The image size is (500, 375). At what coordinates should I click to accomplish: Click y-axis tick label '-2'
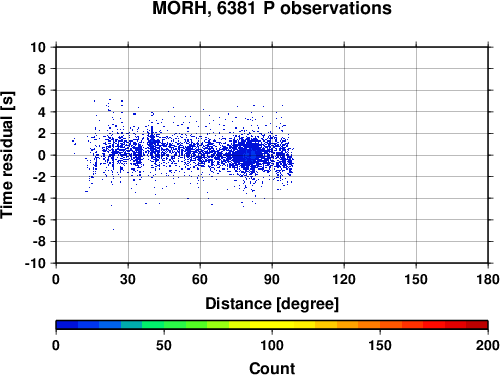coord(39,177)
